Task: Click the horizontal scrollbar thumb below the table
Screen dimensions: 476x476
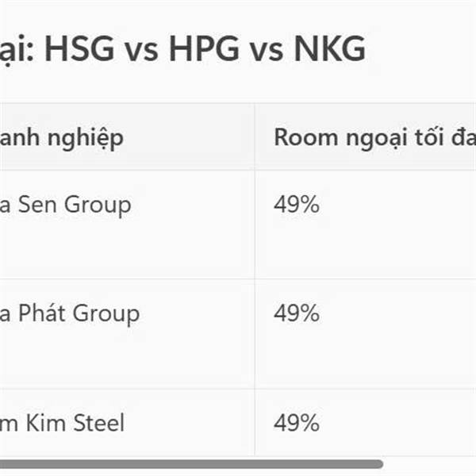Action: [190, 463]
